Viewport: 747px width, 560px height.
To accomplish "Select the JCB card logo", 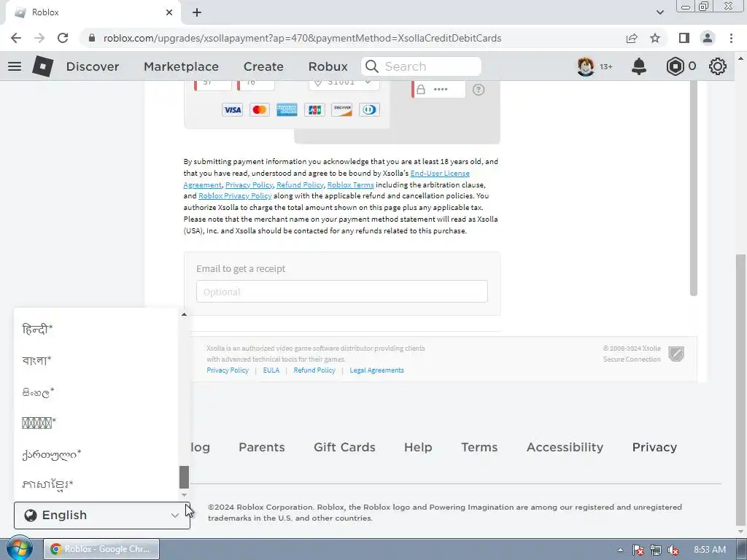I will pyautogui.click(x=314, y=110).
